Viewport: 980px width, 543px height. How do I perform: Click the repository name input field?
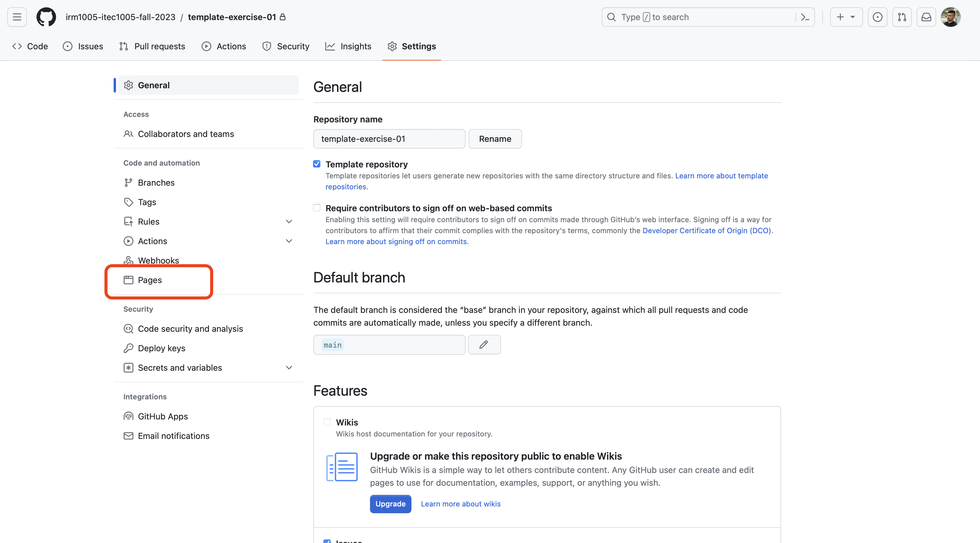tap(389, 138)
